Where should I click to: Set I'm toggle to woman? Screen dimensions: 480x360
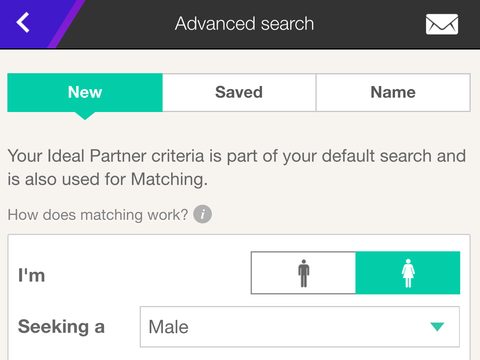[x=408, y=273]
